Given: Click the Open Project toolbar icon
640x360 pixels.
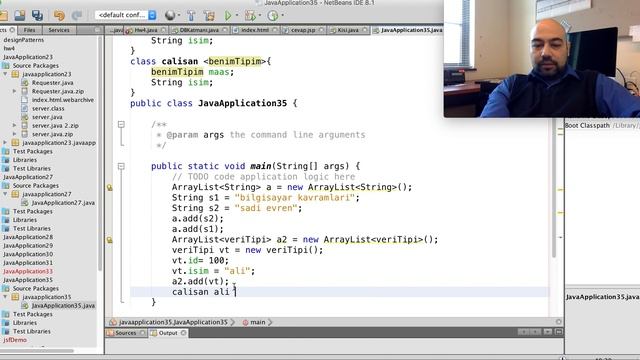Looking at the screenshot, I should [x=19, y=16].
